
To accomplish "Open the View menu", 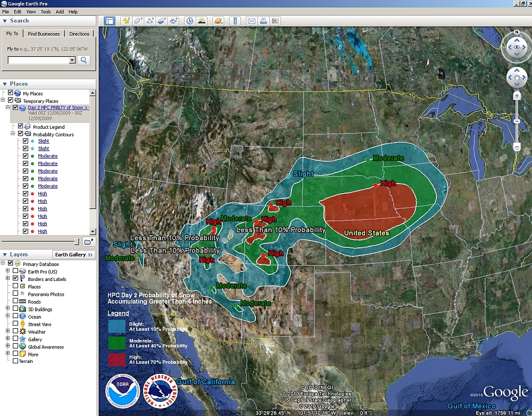I will tap(31, 12).
